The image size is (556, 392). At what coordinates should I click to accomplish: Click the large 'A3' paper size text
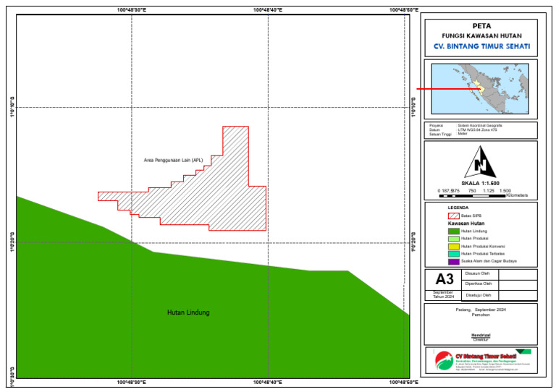[445, 279]
